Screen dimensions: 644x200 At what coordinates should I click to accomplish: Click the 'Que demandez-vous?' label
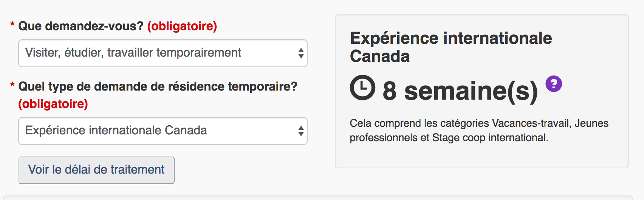point(81,26)
